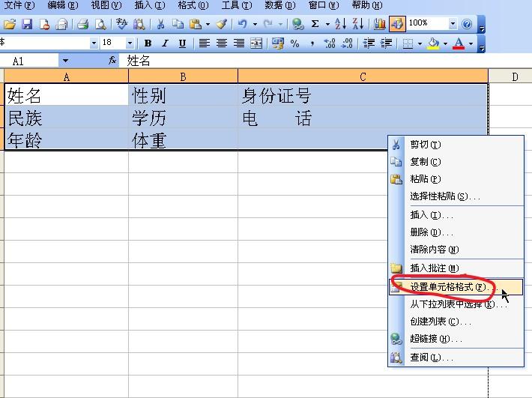The image size is (532, 398).
Task: Click Decrease Indent icon
Action: coord(369,43)
